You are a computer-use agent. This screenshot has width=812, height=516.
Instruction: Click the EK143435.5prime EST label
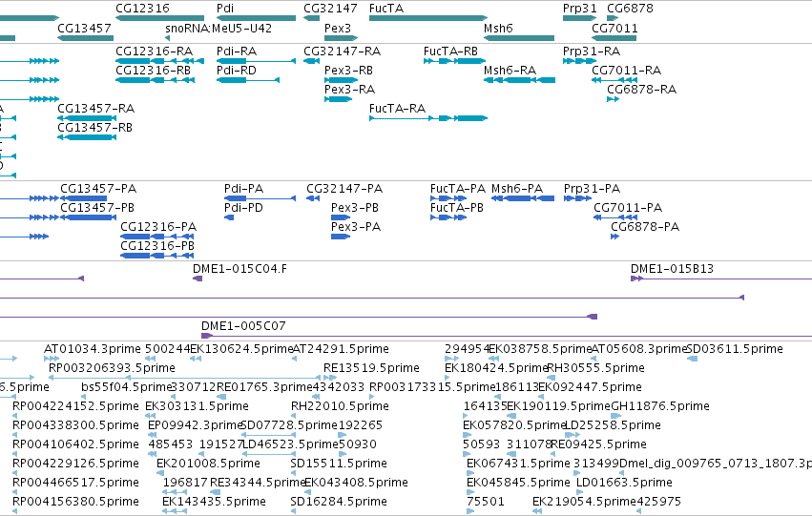(214, 502)
